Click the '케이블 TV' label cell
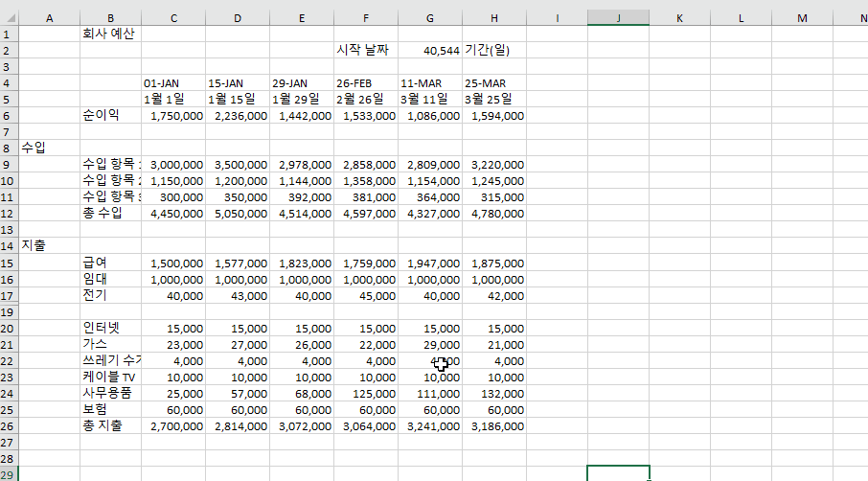The image size is (868, 481). pos(110,377)
